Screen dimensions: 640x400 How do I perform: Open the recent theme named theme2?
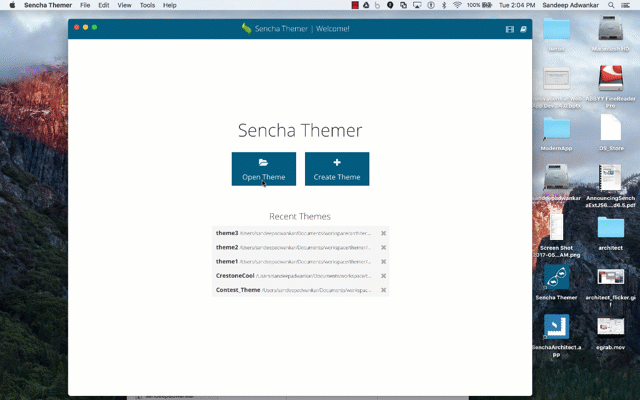pos(294,247)
